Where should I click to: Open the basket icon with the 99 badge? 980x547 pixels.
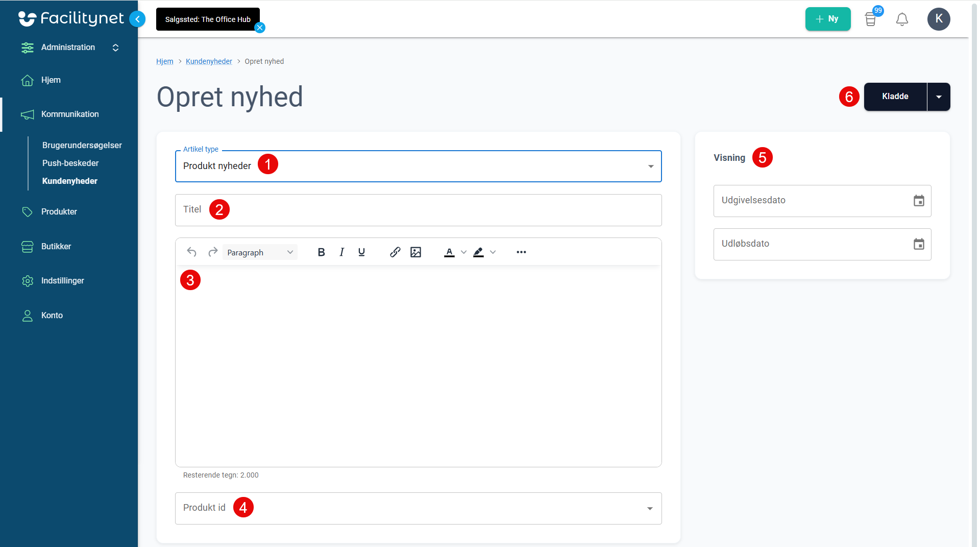coord(871,19)
